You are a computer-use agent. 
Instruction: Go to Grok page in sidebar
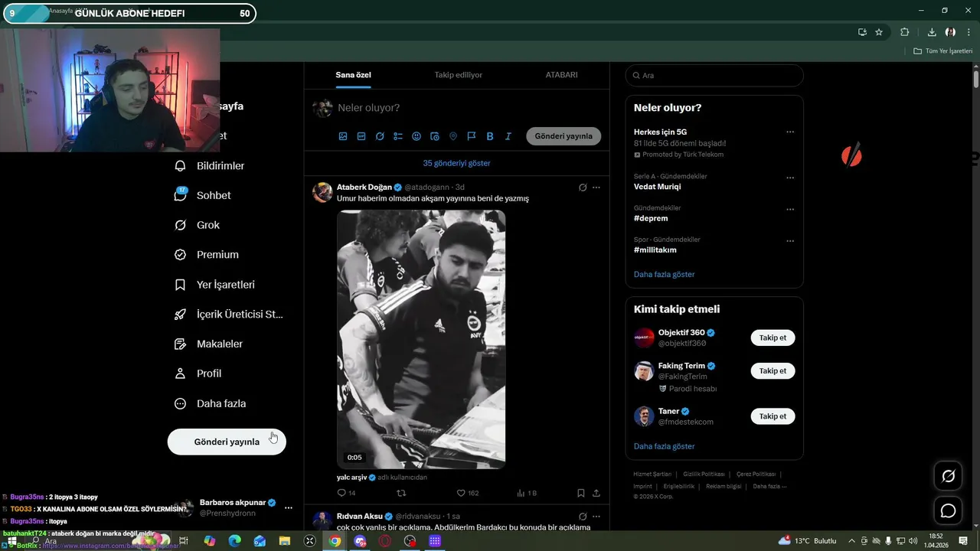[x=198, y=225]
